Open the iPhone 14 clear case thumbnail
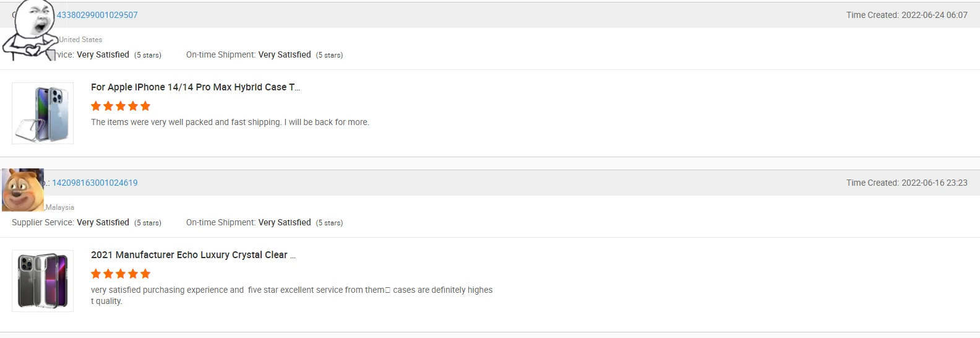Screen dimensions: 980x338 coord(43,113)
